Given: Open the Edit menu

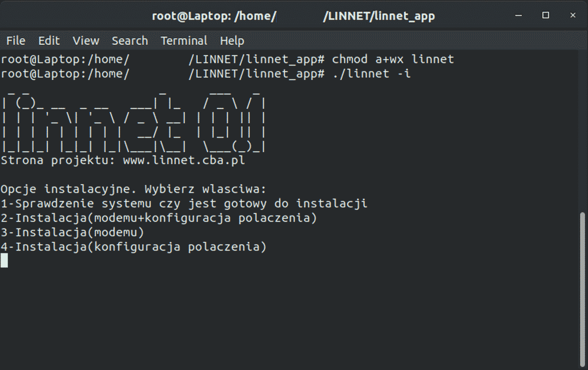Looking at the screenshot, I should (49, 41).
